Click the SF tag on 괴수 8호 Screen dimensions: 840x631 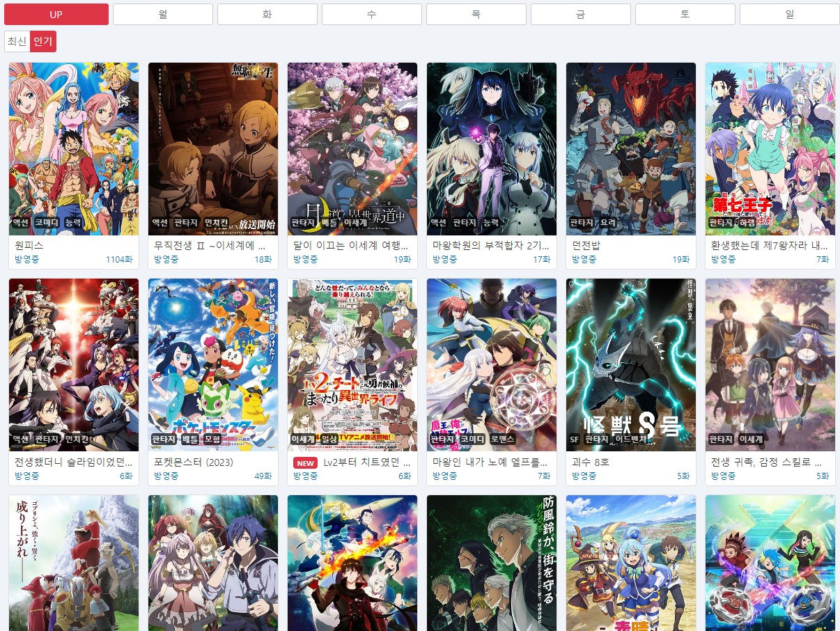(575, 439)
